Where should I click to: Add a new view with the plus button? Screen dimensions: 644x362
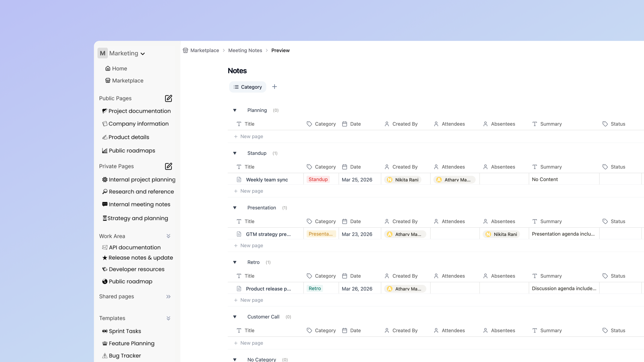click(274, 87)
